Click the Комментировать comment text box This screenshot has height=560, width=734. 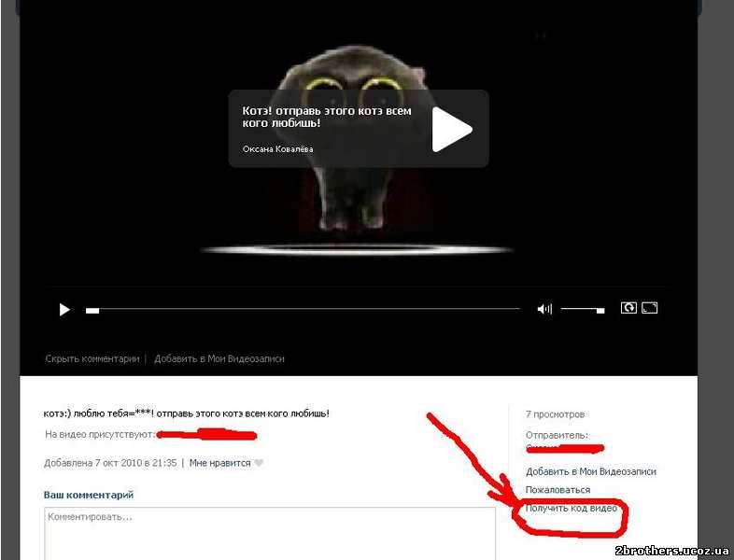pos(269,533)
